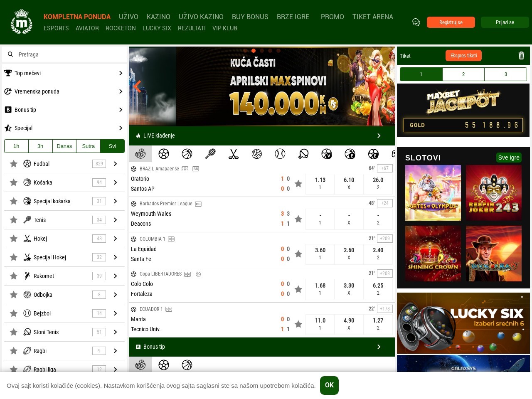Open Gates of Olympus slot thumbnail
The width and height of the screenshot is (532, 399).
(x=433, y=193)
